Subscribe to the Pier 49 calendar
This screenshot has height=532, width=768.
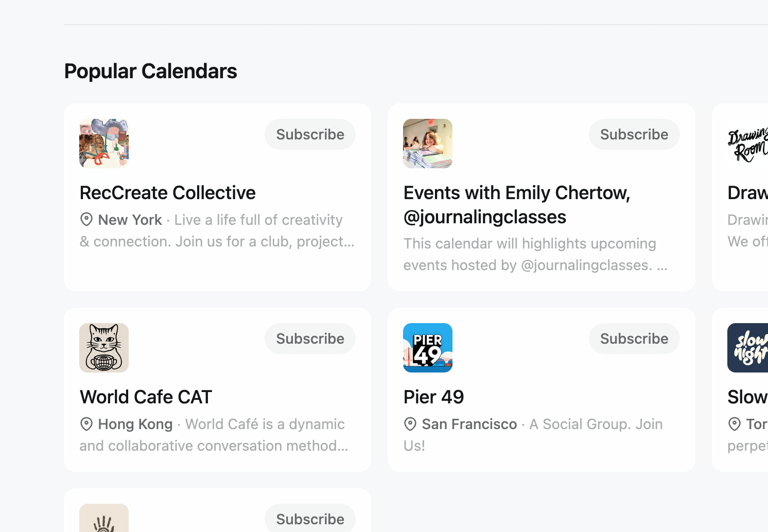point(634,339)
